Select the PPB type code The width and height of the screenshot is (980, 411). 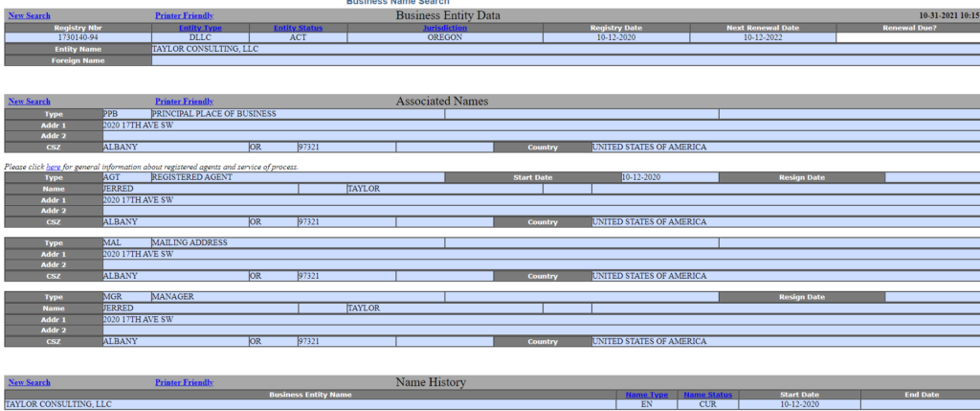111,114
